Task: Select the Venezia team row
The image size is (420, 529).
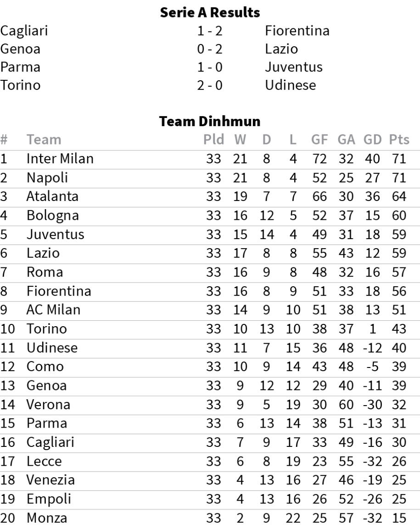Action: [210, 480]
